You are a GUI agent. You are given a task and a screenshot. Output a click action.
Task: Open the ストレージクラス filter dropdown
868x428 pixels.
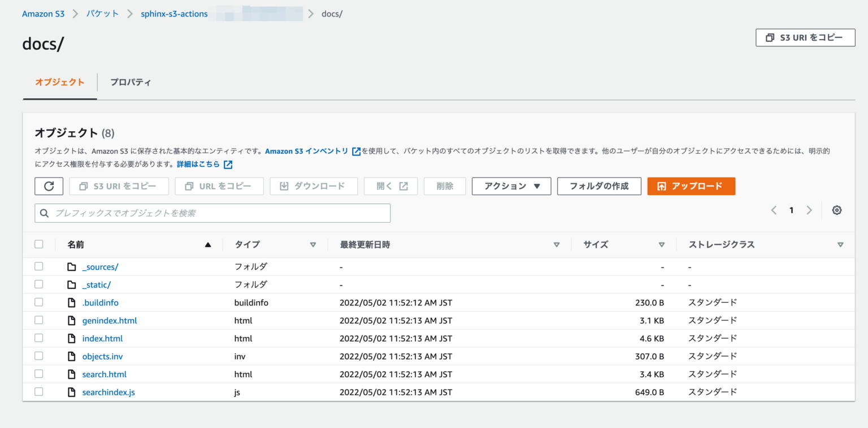click(x=840, y=244)
